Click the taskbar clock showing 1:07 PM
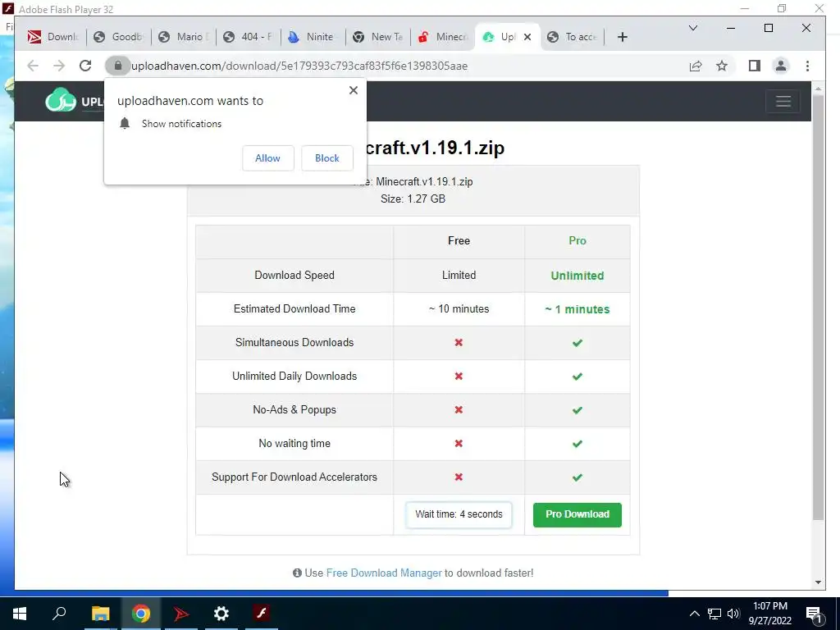The image size is (840, 630). tap(770, 614)
